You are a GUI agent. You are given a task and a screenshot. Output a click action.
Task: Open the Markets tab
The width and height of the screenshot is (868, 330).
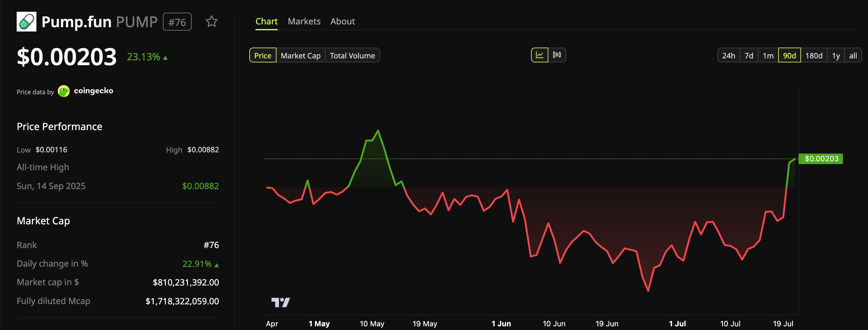tap(304, 21)
